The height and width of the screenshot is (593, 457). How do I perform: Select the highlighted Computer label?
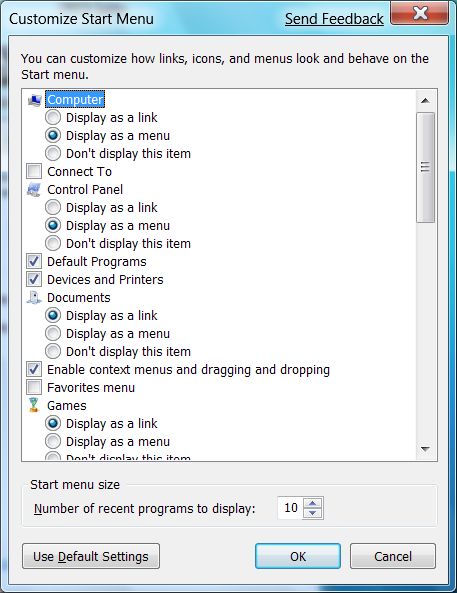tap(75, 100)
